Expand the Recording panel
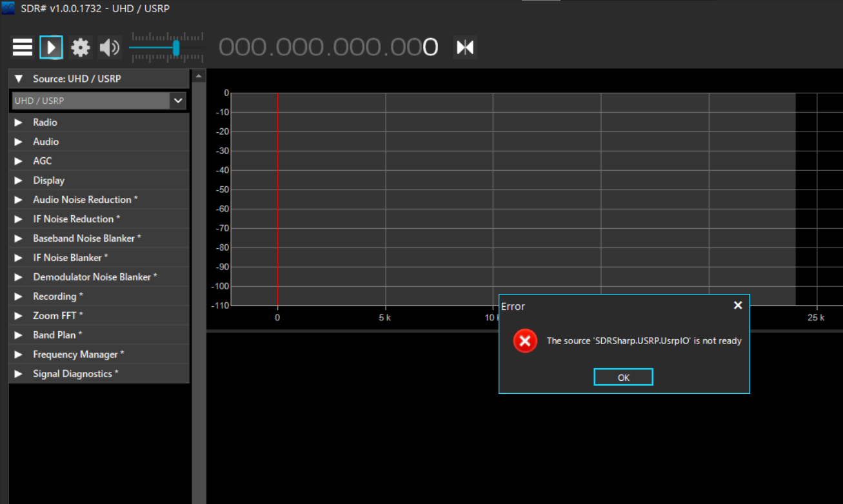This screenshot has width=843, height=504. [x=99, y=296]
